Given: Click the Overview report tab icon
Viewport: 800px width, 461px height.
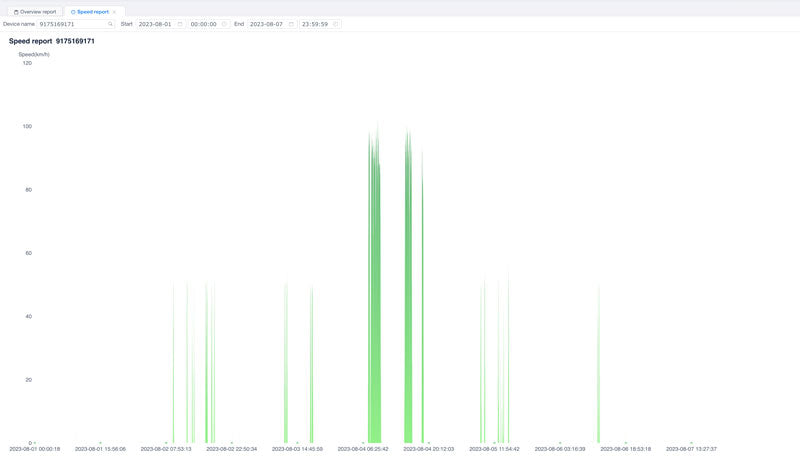Looking at the screenshot, I should (x=16, y=11).
